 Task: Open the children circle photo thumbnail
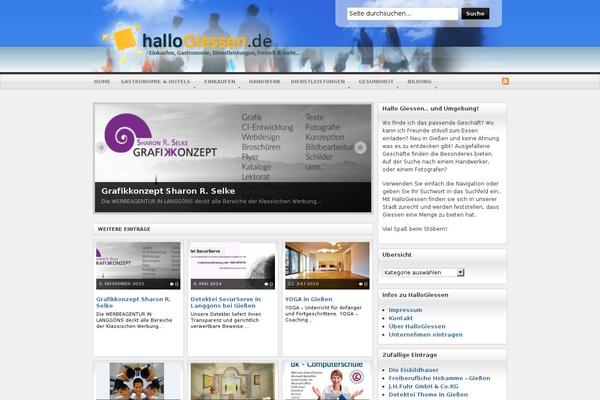click(137, 381)
